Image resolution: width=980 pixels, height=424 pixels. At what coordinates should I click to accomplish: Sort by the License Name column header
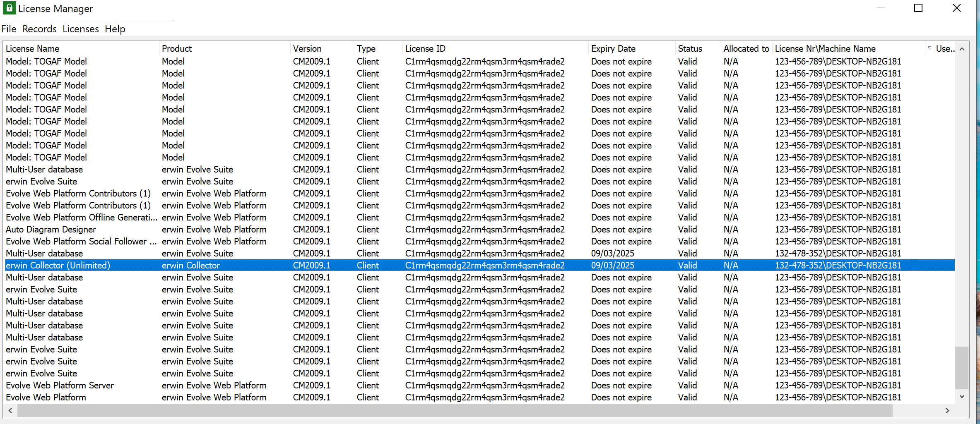coord(81,48)
